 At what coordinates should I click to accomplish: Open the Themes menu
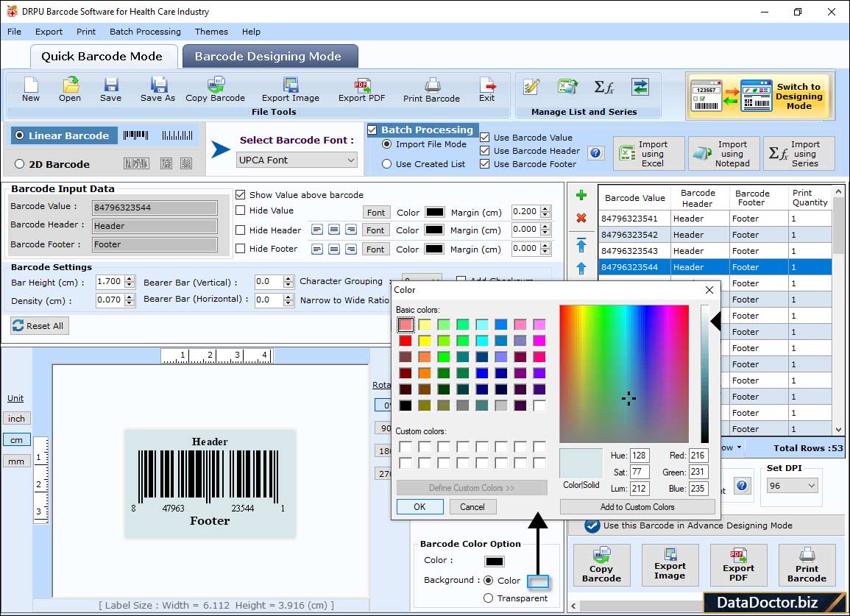click(x=211, y=32)
